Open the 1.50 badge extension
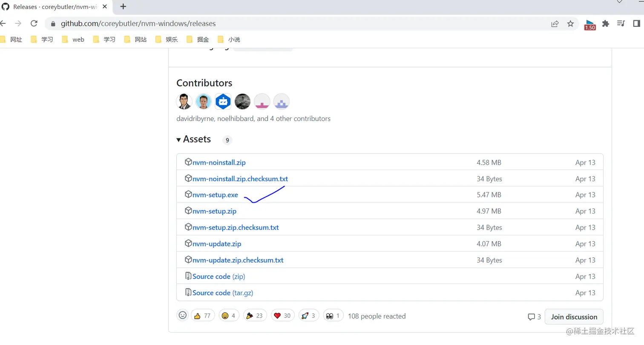The image size is (644, 345). click(590, 25)
